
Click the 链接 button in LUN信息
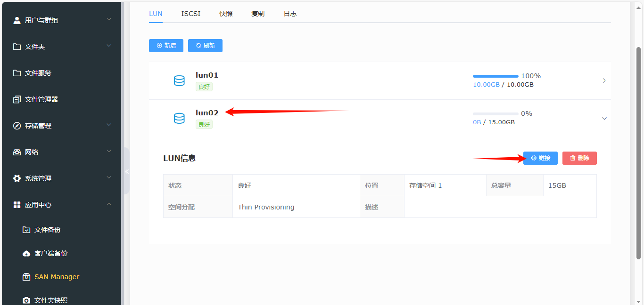540,158
